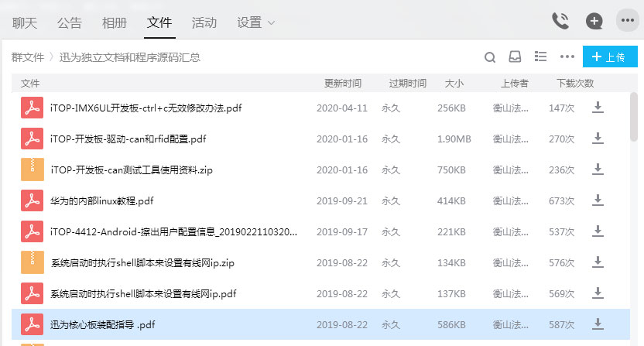Click size value 1.90MB
Image resolution: width=644 pixels, height=346 pixels.
[x=454, y=139]
